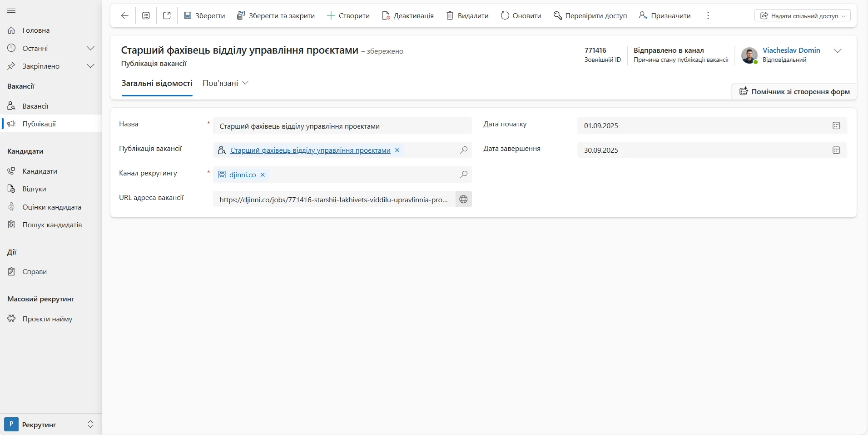Viewport: 868px width, 435px height.
Task: Open Кандидати in sidebar
Action: tap(40, 171)
